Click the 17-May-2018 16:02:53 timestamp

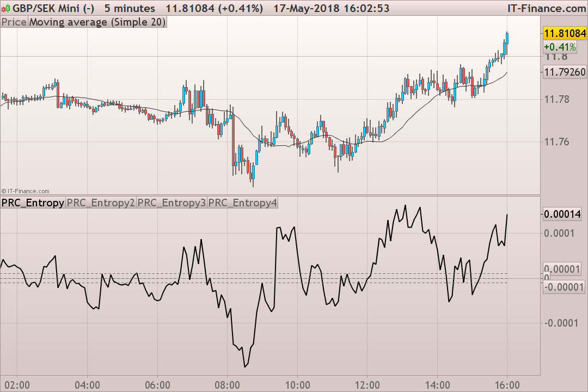point(332,8)
